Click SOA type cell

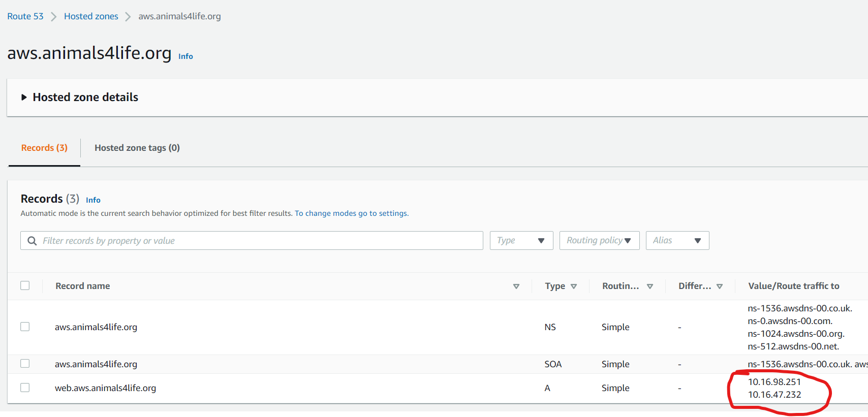pos(553,364)
